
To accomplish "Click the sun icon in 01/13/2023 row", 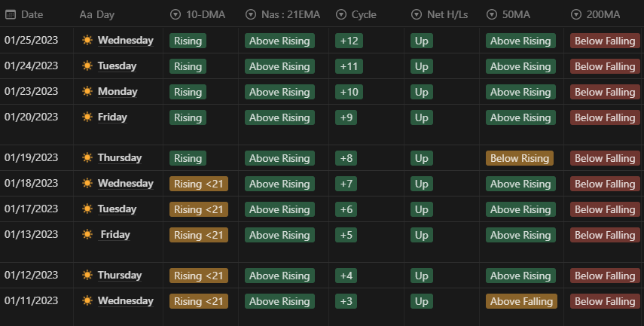I will 87,234.
